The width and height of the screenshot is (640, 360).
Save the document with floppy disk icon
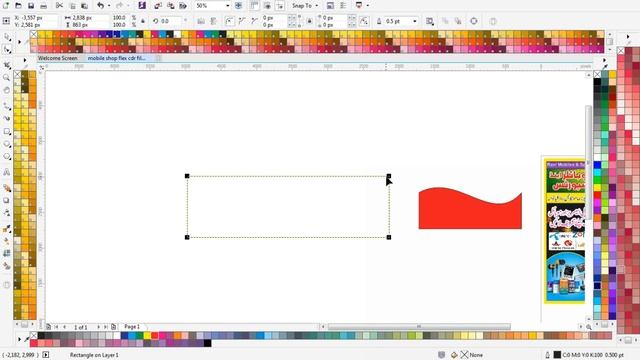[x=31, y=6]
